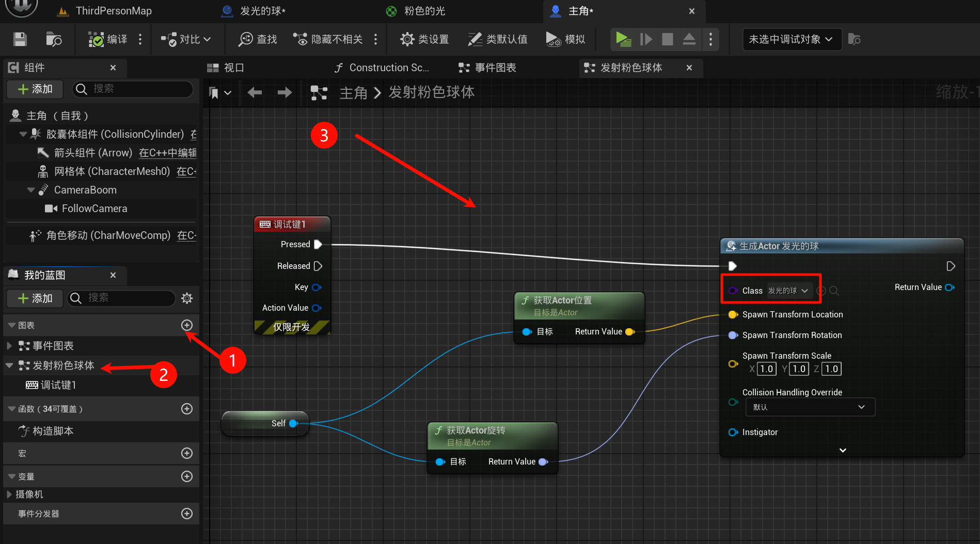This screenshot has width=980, height=544.
Task: Open Class Settings (类设置)
Action: pyautogui.click(x=424, y=39)
